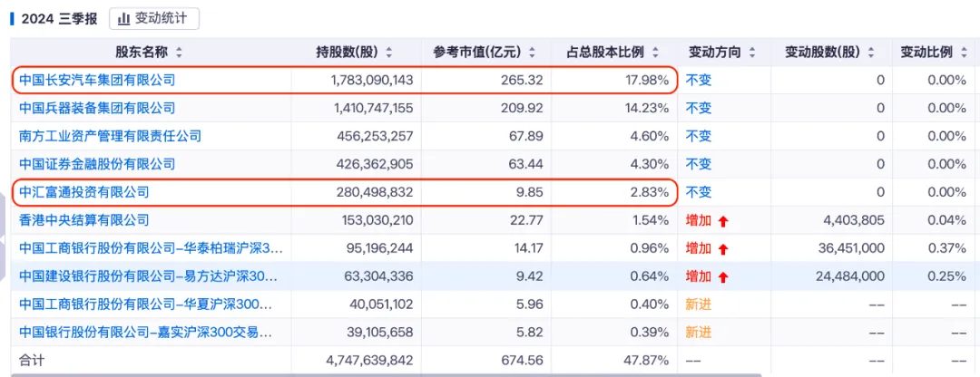Viewport: 980px width, 377px height.
Task: Open 中国长安汽车集团有限公司 shareholder link
Action: (97, 80)
